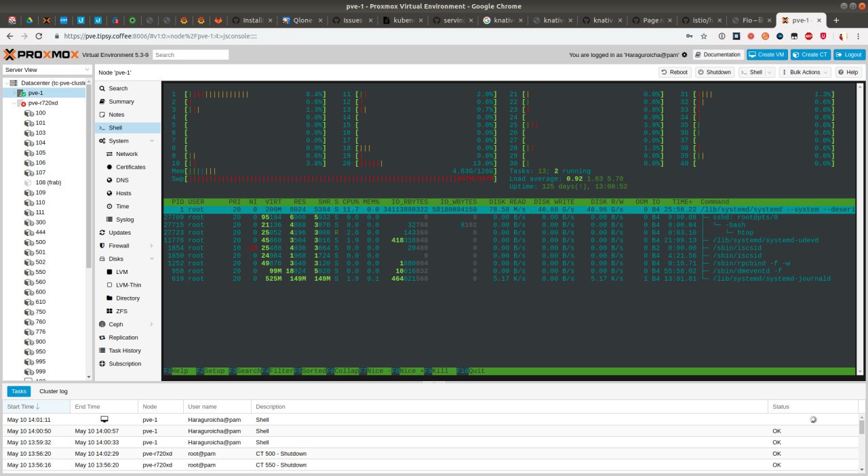Image resolution: width=868 pixels, height=476 pixels.
Task: Switch to the Issues browser tab
Action: [x=351, y=20]
